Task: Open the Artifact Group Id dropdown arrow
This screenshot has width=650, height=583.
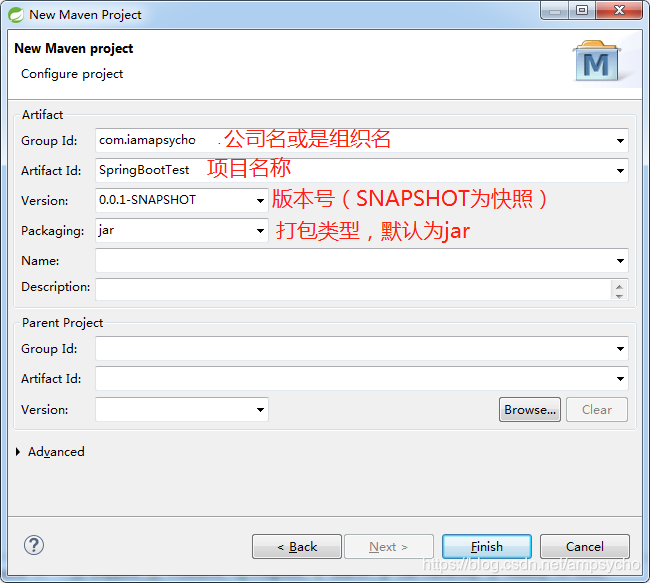Action: click(x=620, y=141)
